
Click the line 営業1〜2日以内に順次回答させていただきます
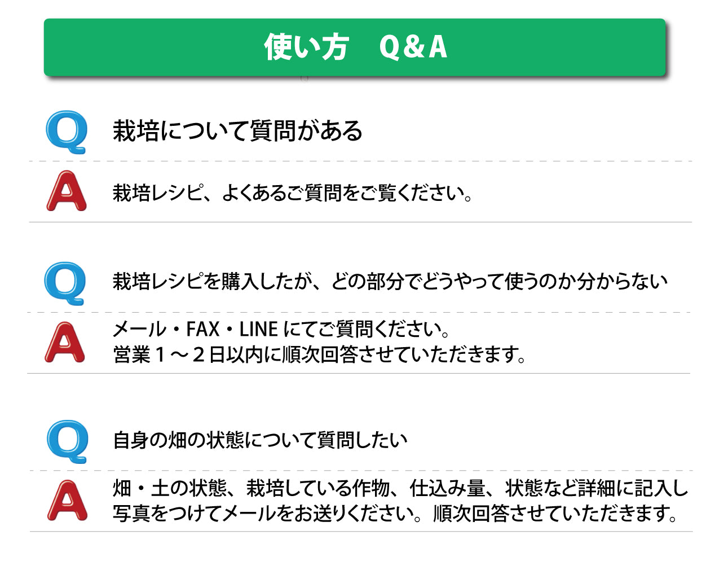(320, 355)
